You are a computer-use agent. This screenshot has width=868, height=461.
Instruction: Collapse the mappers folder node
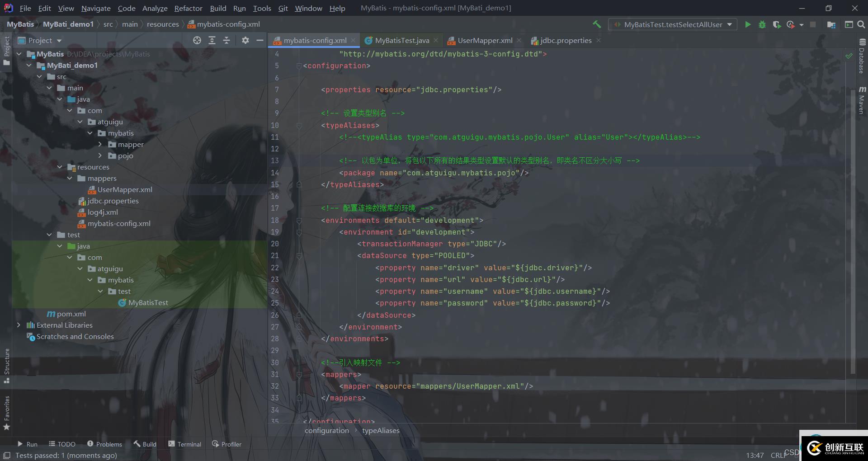70,178
